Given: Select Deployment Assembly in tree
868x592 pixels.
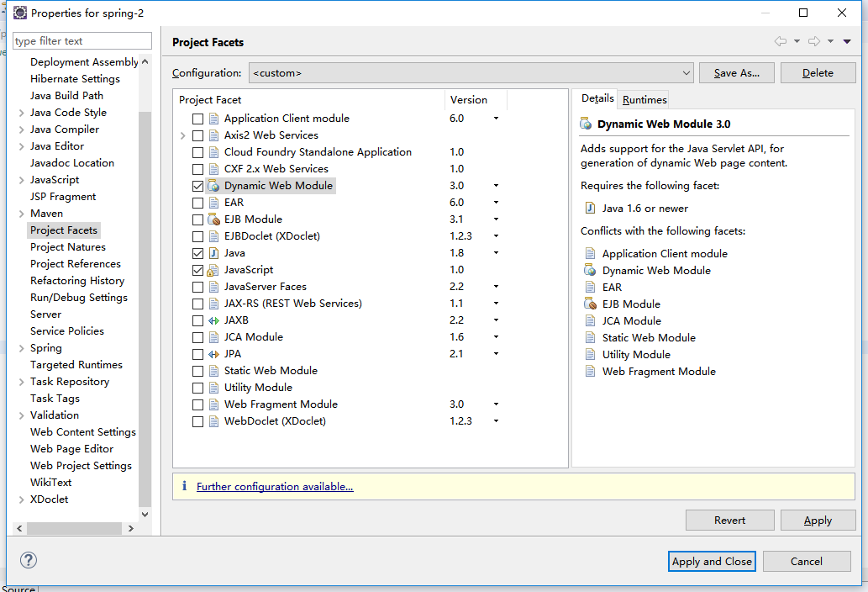Looking at the screenshot, I should 84,62.
